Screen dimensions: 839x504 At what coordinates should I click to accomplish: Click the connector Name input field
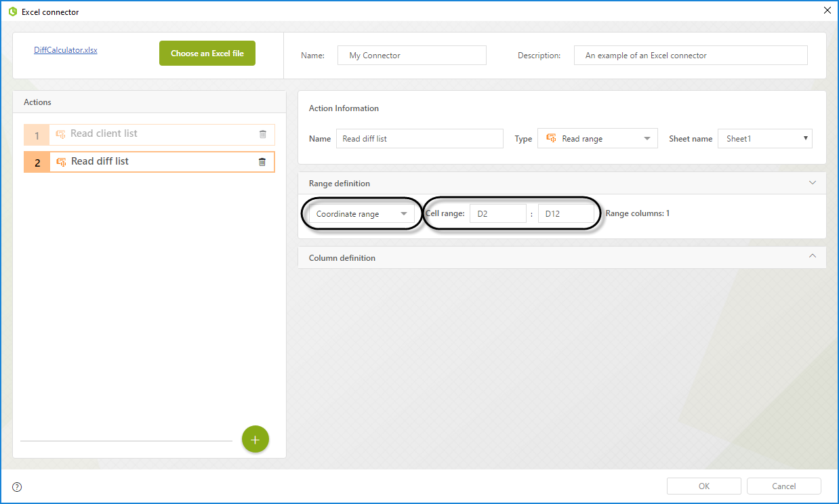click(x=411, y=56)
